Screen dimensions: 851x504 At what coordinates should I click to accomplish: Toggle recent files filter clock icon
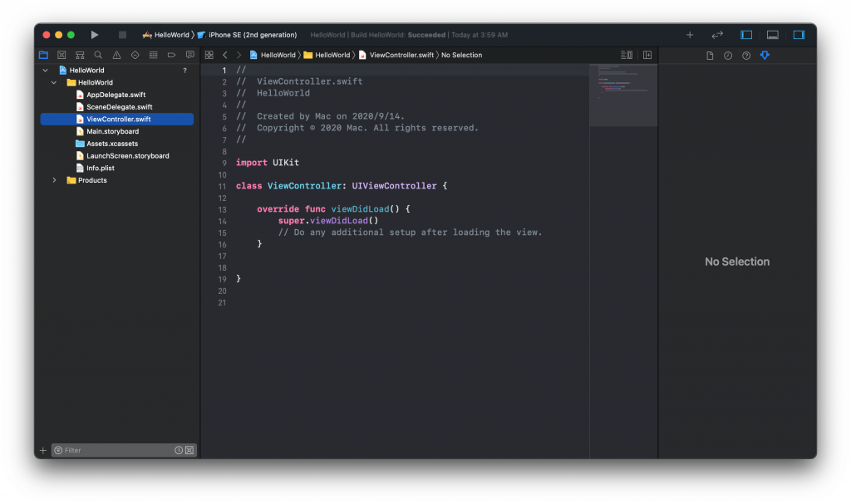pyautogui.click(x=179, y=450)
